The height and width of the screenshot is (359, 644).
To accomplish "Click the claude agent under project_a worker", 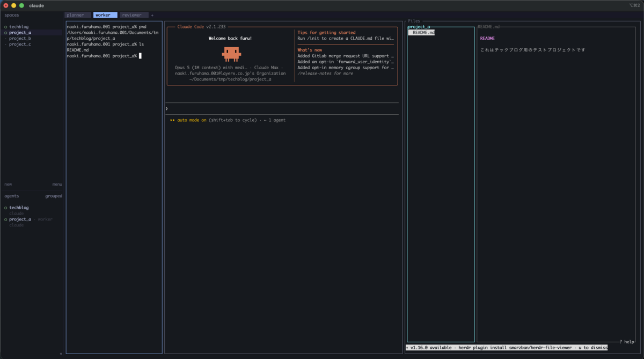I will (x=17, y=225).
